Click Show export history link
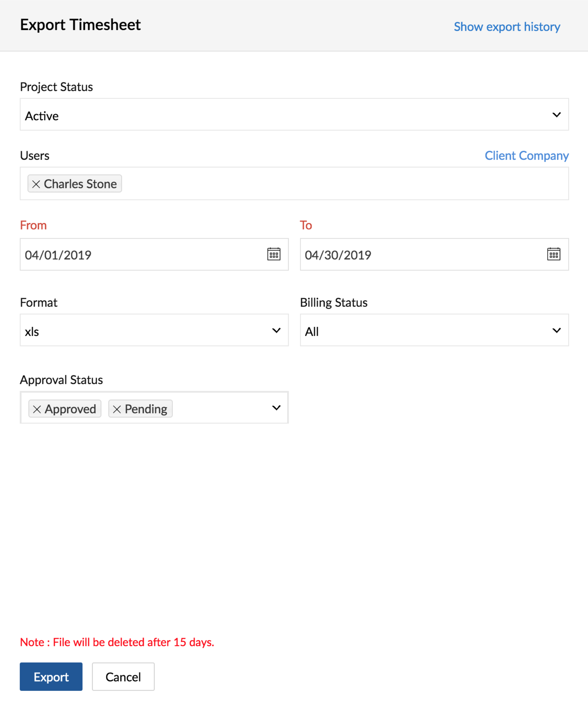Viewport: 588px width, 702px height. pyautogui.click(x=507, y=27)
